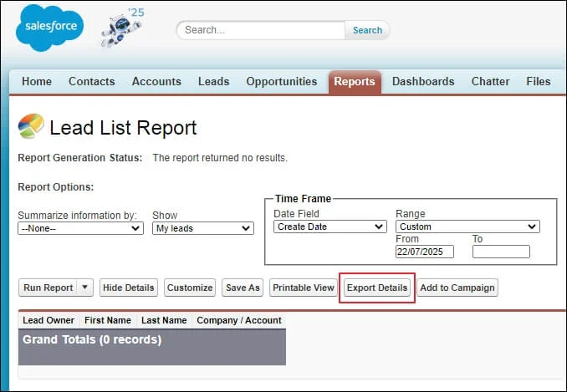Click Add to Campaign button
Screen dimensions: 567x392
(x=457, y=288)
